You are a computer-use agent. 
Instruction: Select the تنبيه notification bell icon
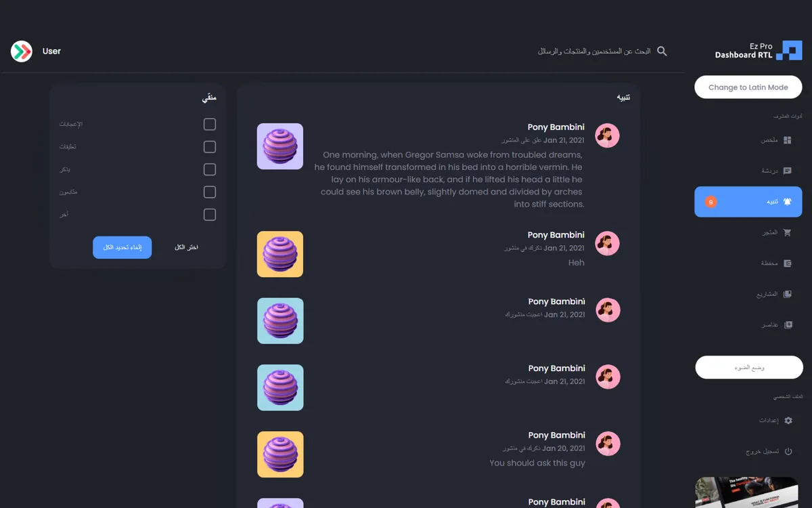787,202
